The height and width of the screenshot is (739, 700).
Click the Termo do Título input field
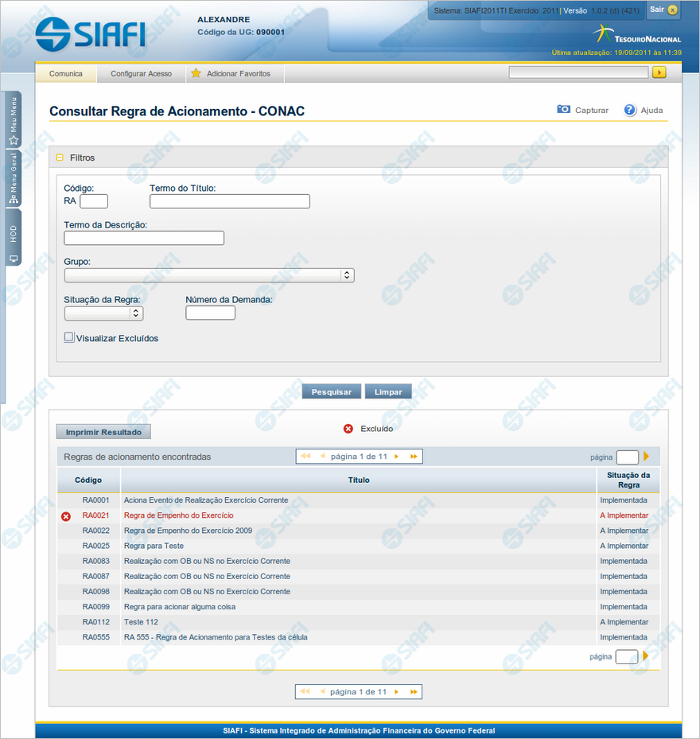click(230, 201)
